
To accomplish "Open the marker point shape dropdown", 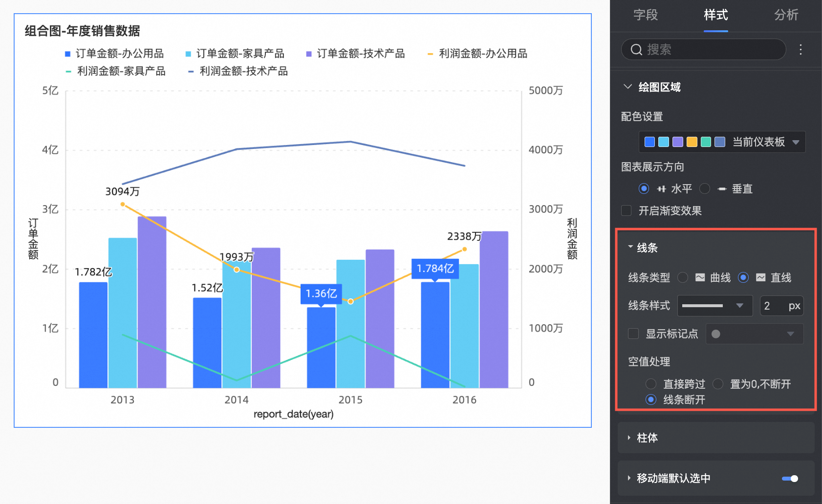I will (x=755, y=334).
